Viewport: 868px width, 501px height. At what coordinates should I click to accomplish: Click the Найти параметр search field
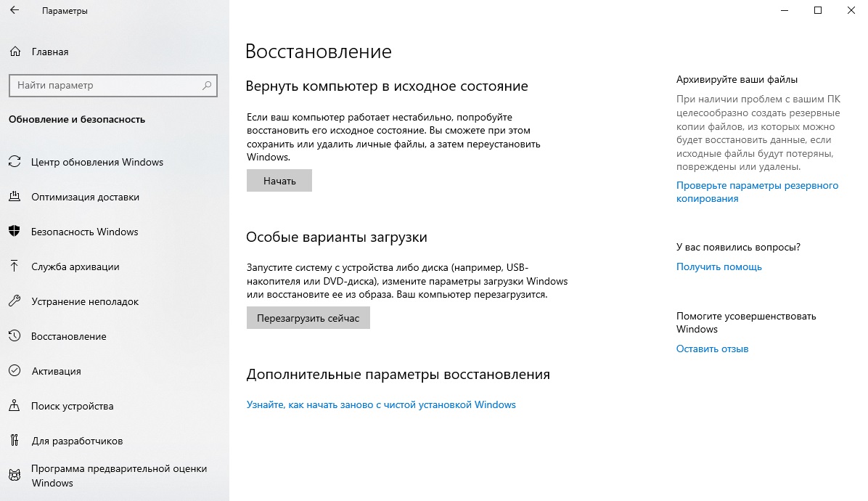coord(113,85)
